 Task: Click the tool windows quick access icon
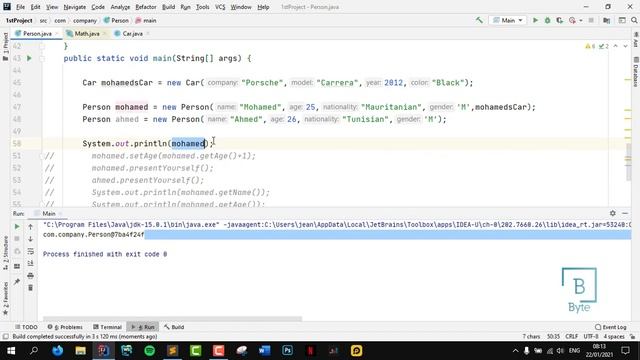pos(5,336)
